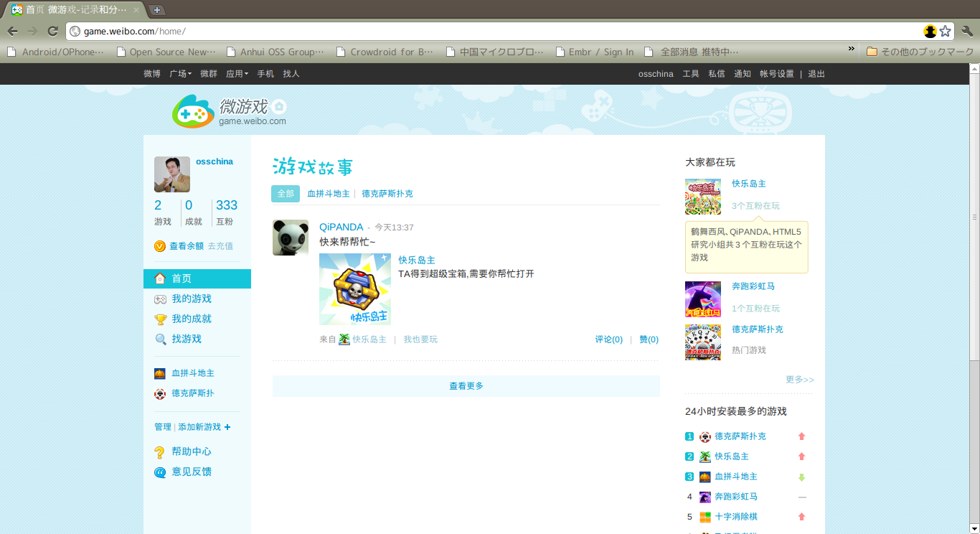Open the Crowdroid for B… bookmark

coord(385,52)
